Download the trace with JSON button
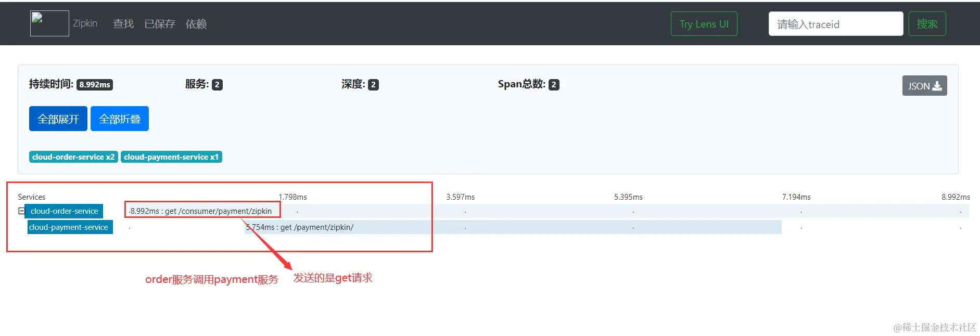 (x=925, y=86)
